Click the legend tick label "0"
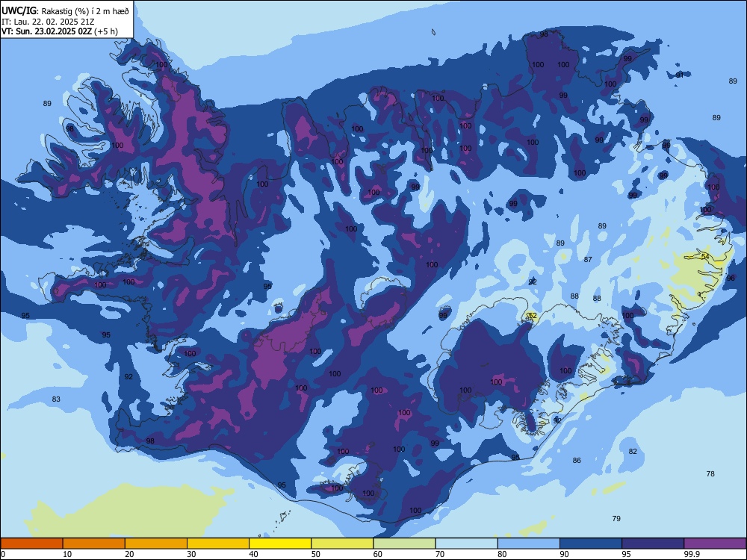This screenshot has width=747, height=560. pos(3,554)
